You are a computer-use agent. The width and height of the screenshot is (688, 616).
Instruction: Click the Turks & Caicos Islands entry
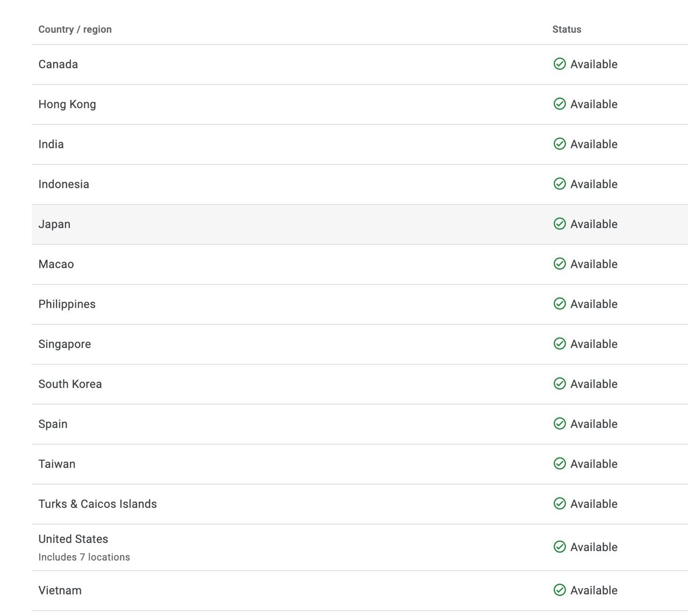click(97, 504)
